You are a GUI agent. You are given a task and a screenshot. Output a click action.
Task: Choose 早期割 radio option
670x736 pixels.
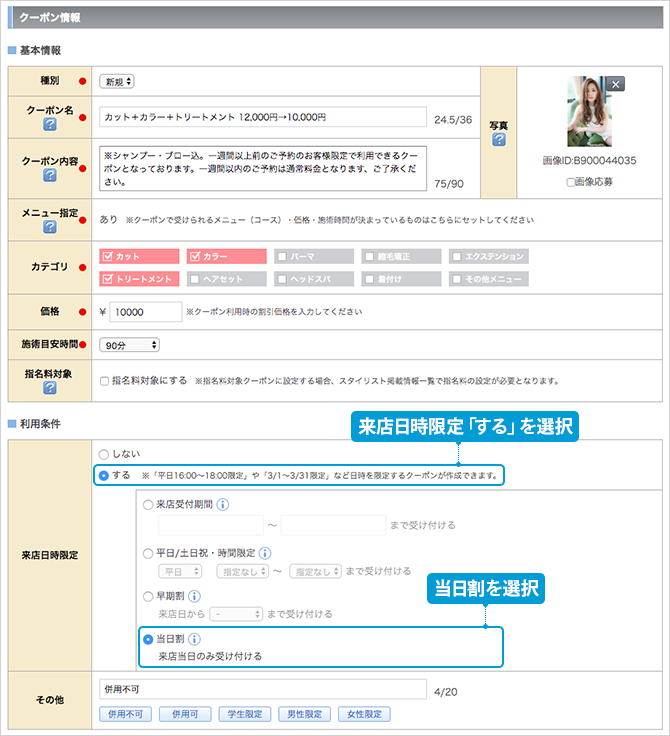point(148,596)
